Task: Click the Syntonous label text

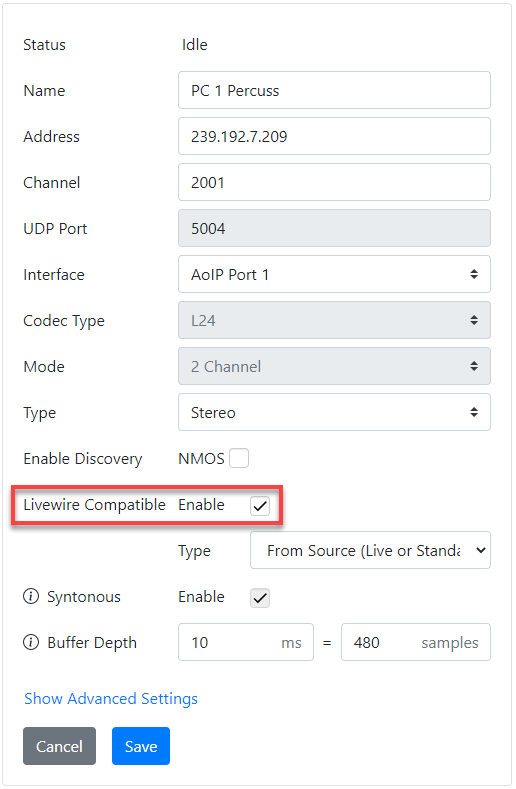Action: tap(84, 597)
